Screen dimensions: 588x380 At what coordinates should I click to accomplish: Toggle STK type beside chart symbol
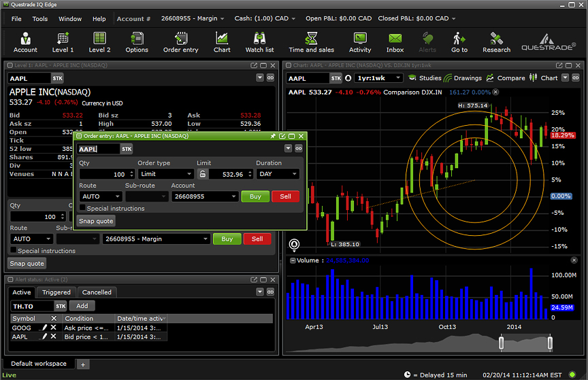point(336,78)
